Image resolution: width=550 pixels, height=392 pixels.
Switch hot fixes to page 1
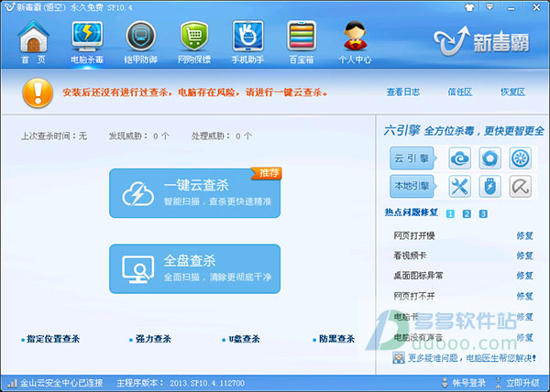point(450,213)
